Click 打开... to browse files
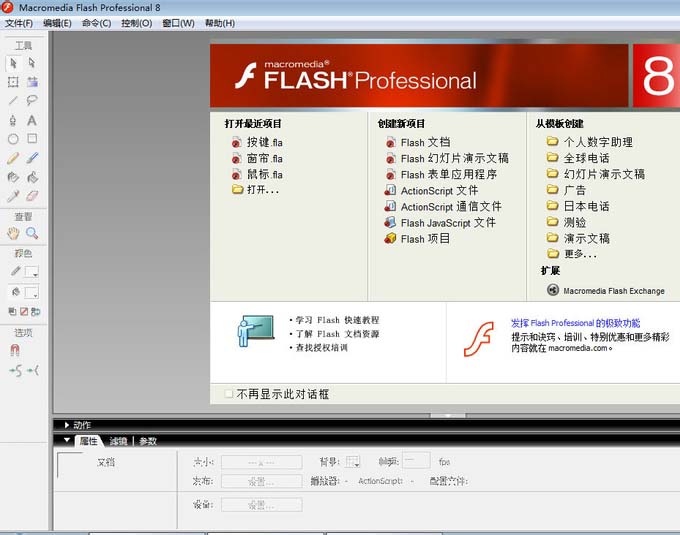Screen dimensions: 680x535 (x=255, y=190)
